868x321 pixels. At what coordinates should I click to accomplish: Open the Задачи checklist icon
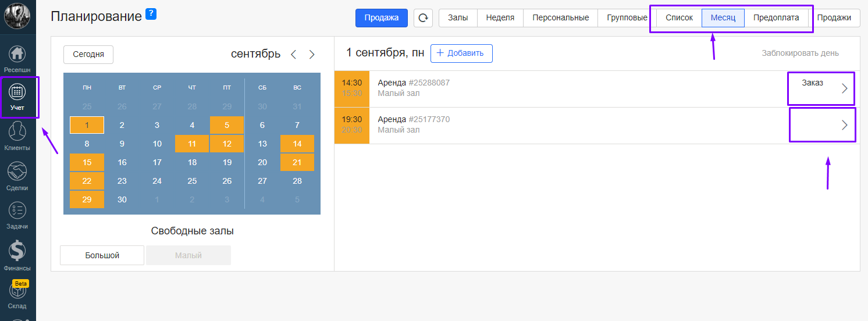pos(17,211)
